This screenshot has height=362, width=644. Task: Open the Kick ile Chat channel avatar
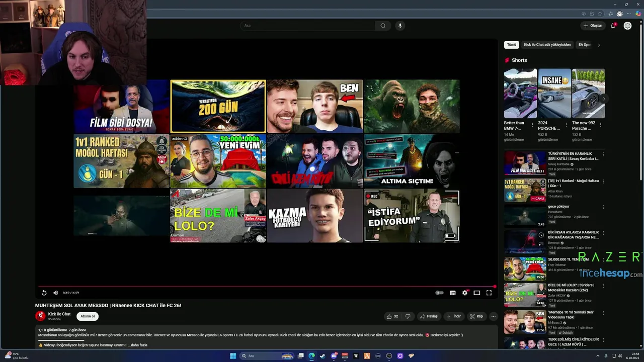40,316
